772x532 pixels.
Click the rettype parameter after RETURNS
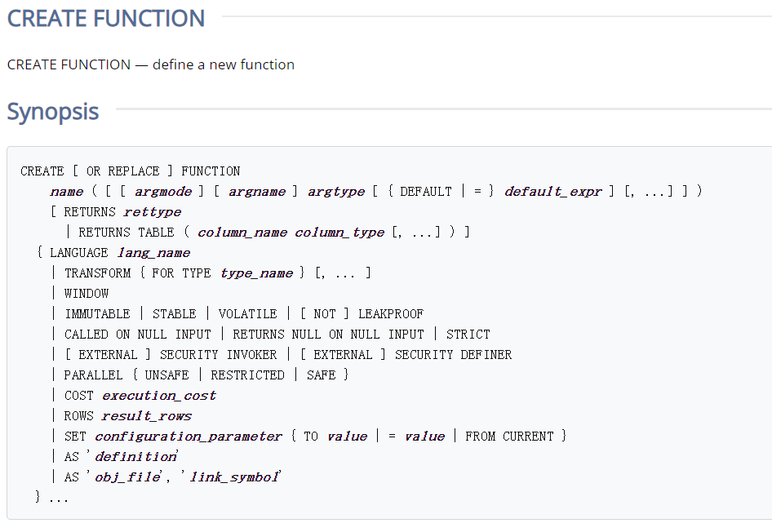click(152, 212)
